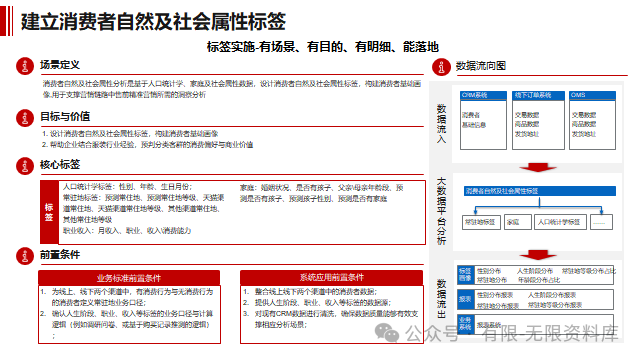Viewport: 640px width, 360px height.
Task: Click the red icon beside 核心标签
Action: pos(25,166)
